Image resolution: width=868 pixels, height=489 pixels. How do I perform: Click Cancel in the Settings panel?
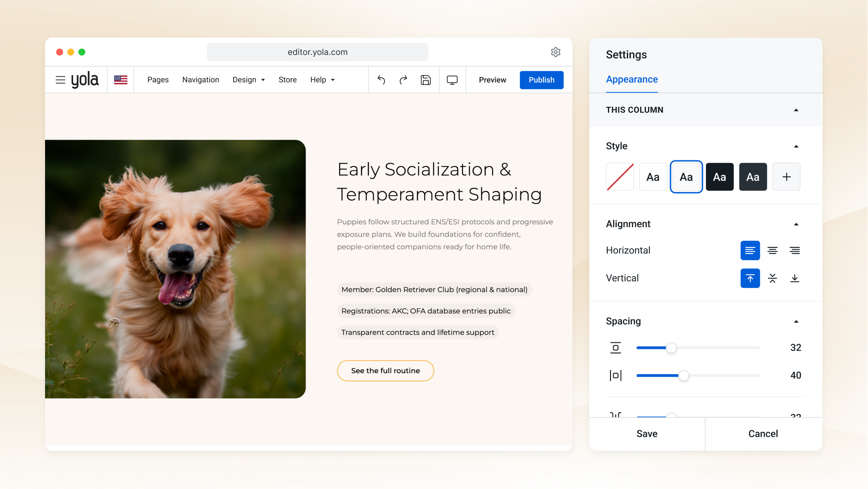763,434
